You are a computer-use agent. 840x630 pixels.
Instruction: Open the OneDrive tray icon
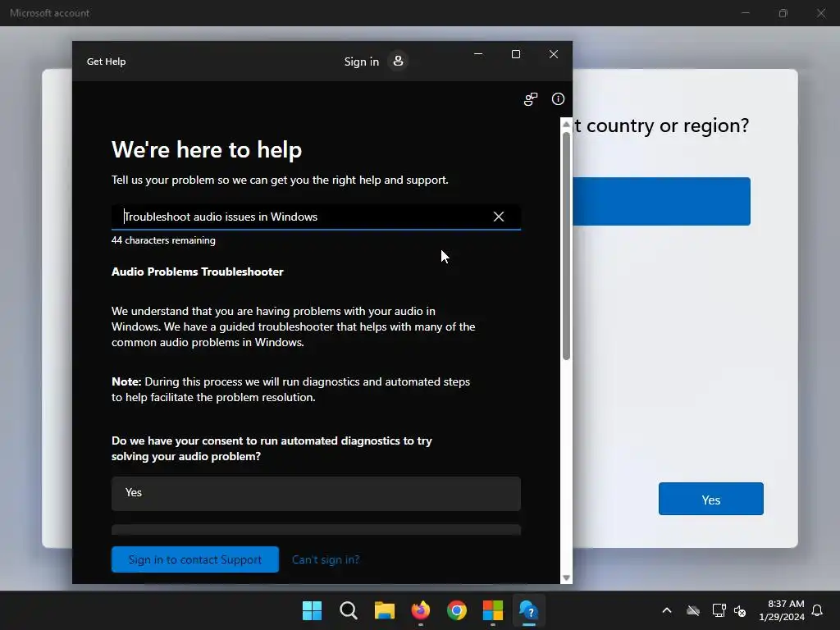pyautogui.click(x=693, y=610)
